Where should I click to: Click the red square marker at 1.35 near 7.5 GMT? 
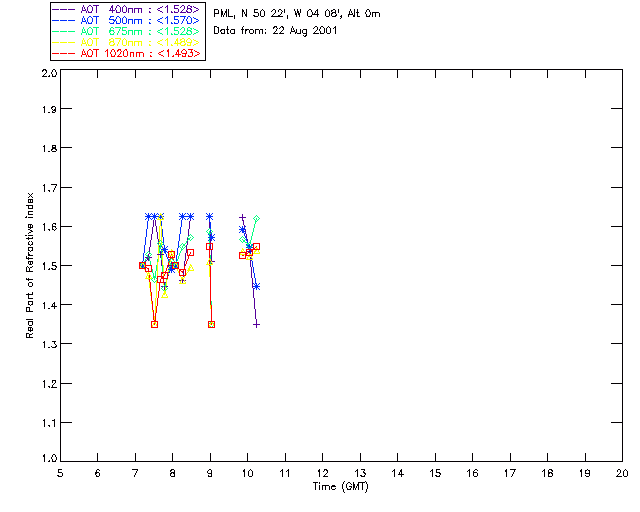click(x=154, y=324)
